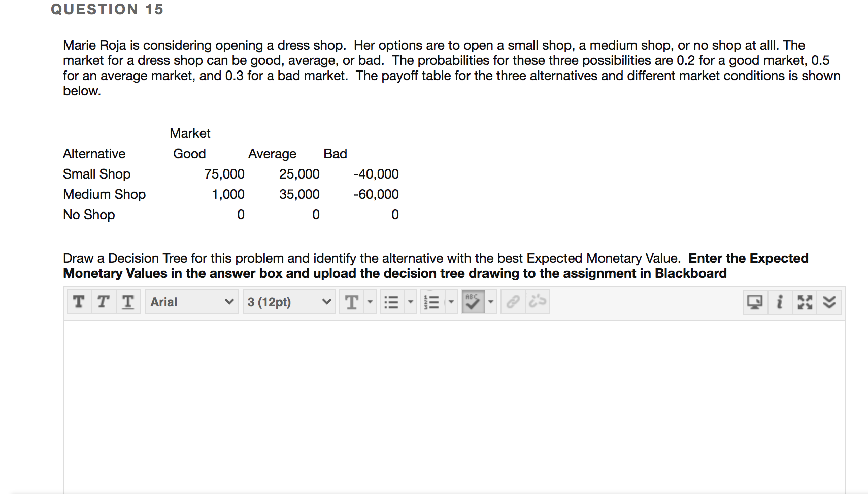Open the bulleted list style dropdown

pos(410,302)
